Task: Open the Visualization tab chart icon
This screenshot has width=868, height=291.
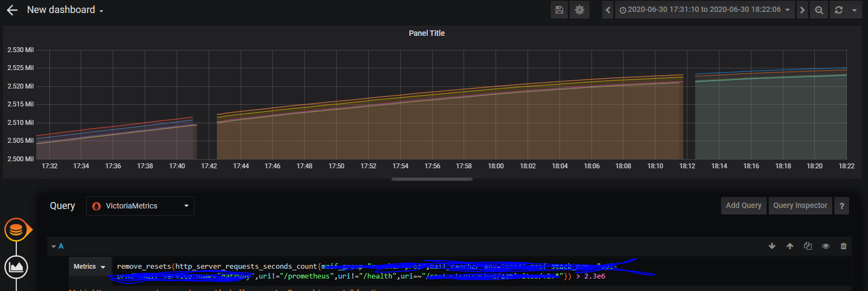Action: (16, 267)
